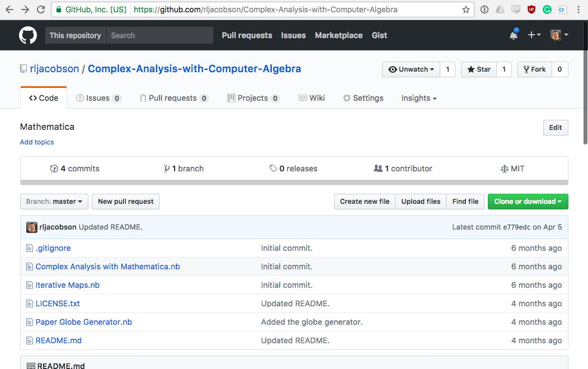The height and width of the screenshot is (369, 588).
Task: View 1 branch list
Action: (184, 169)
